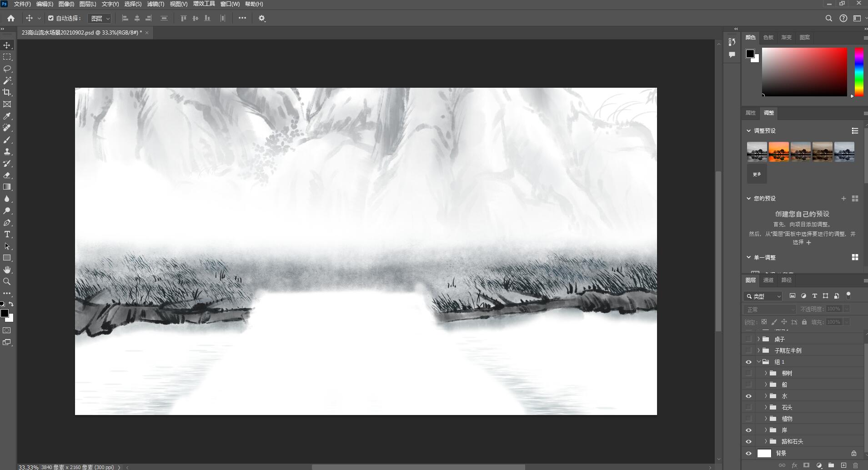Image resolution: width=868 pixels, height=470 pixels.
Task: Open the 窗口(W) menu
Action: (230, 4)
